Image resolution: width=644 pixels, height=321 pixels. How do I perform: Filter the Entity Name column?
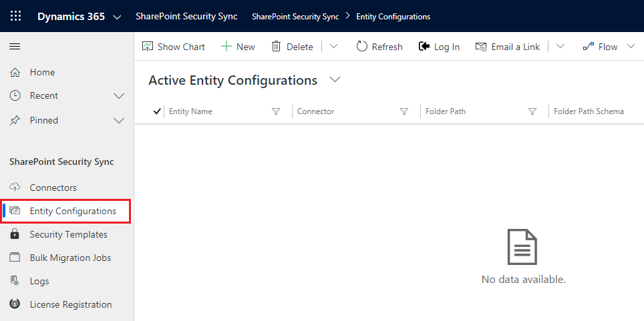point(276,111)
